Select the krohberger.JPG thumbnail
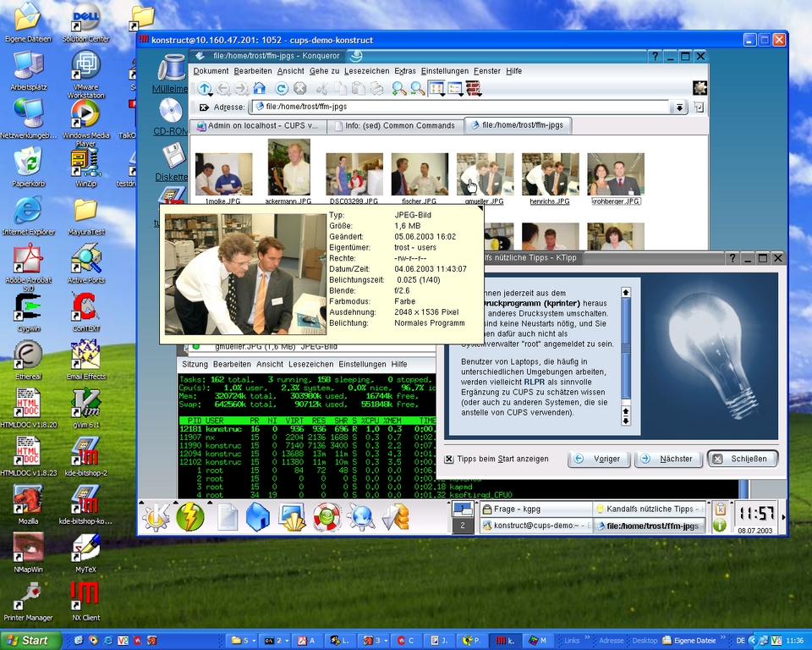This screenshot has height=650, width=812. pos(616,175)
